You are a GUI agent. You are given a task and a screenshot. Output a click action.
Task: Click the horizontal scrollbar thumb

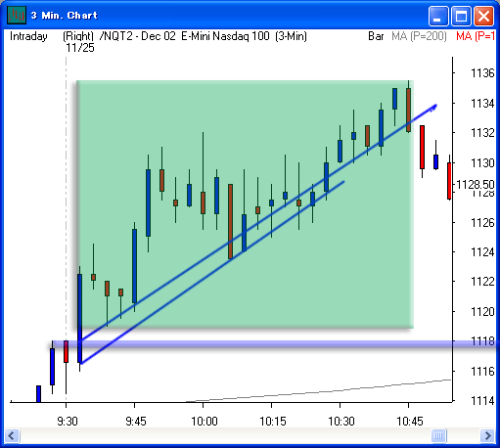point(438,435)
